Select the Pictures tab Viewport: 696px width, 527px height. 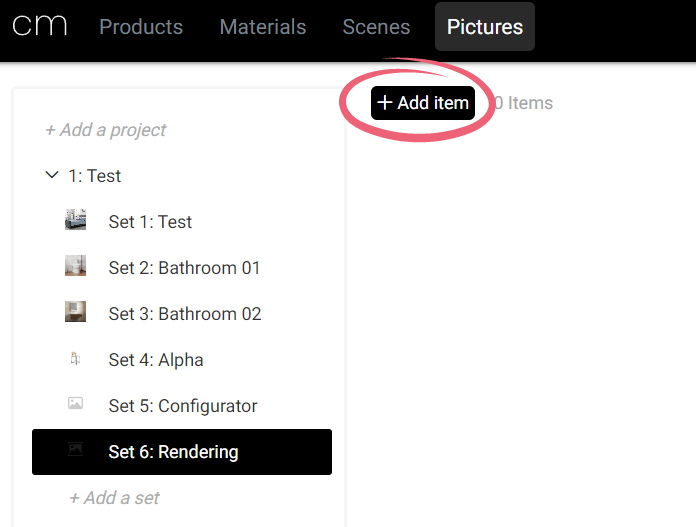pos(485,27)
